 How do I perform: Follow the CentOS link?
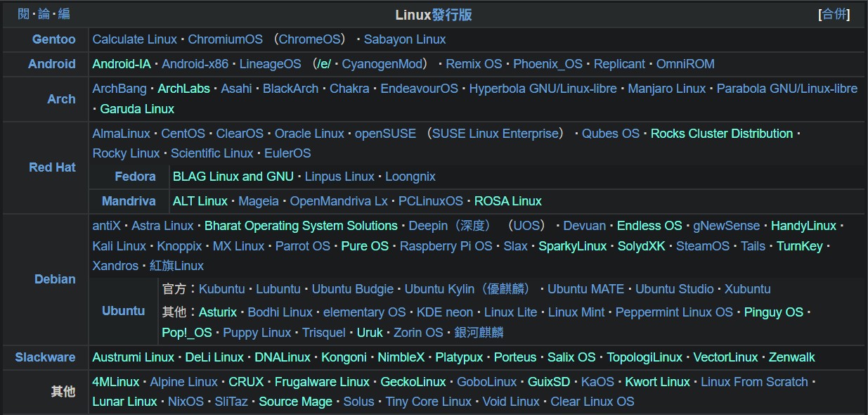point(183,134)
